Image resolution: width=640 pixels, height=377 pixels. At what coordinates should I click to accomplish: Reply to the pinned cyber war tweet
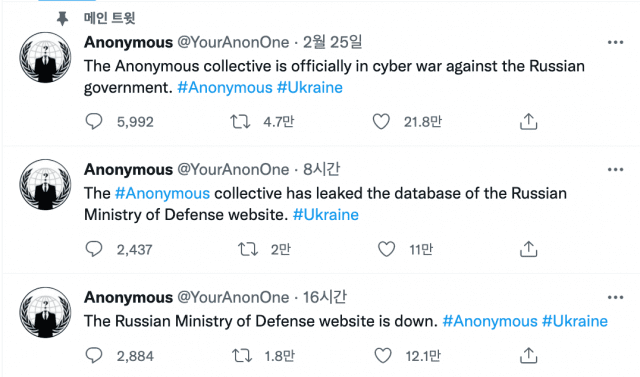[94, 122]
